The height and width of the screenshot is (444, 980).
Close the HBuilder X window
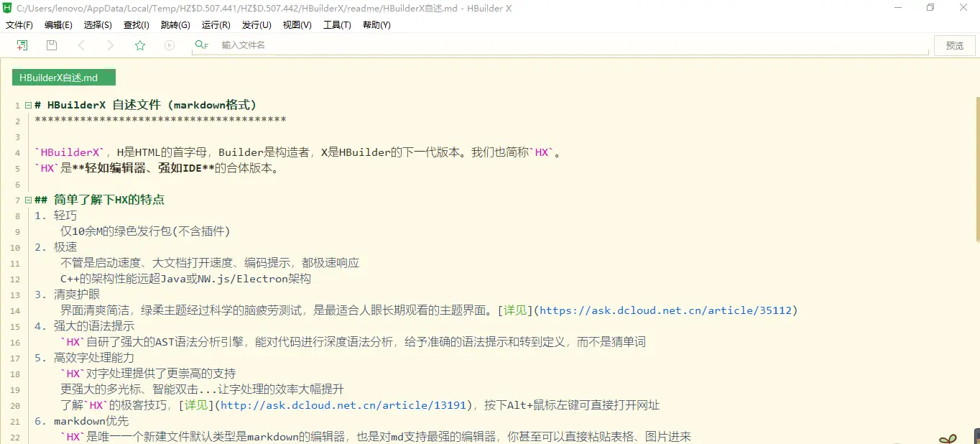(963, 8)
